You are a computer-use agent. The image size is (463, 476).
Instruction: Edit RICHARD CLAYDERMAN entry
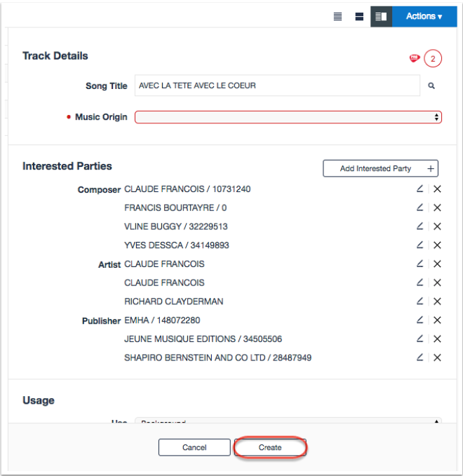click(420, 301)
